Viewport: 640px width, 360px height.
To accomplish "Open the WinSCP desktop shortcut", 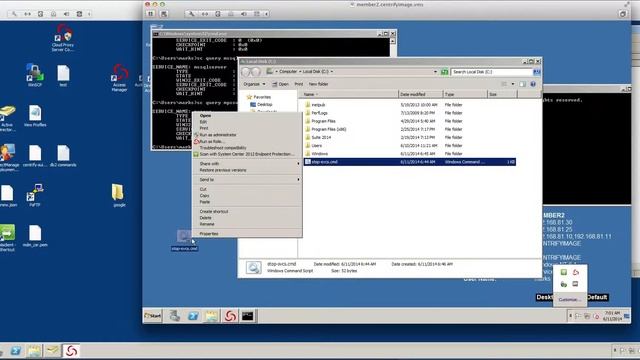I will pos(35,75).
